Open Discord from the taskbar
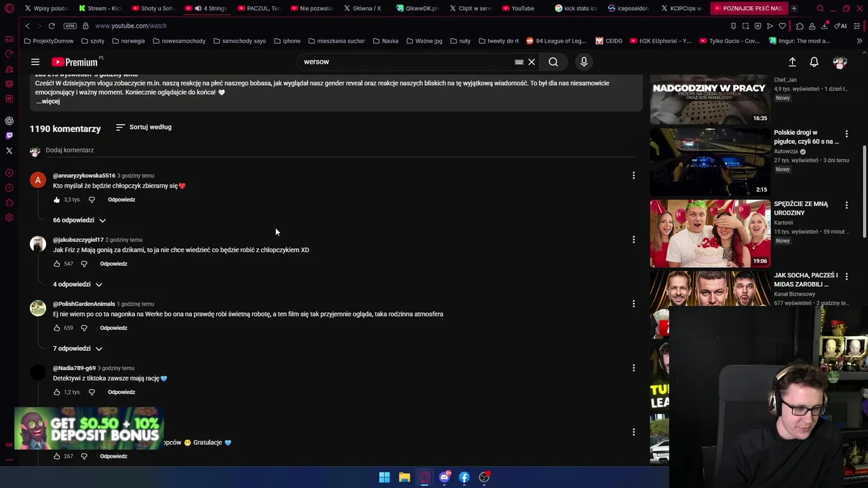 point(444,477)
